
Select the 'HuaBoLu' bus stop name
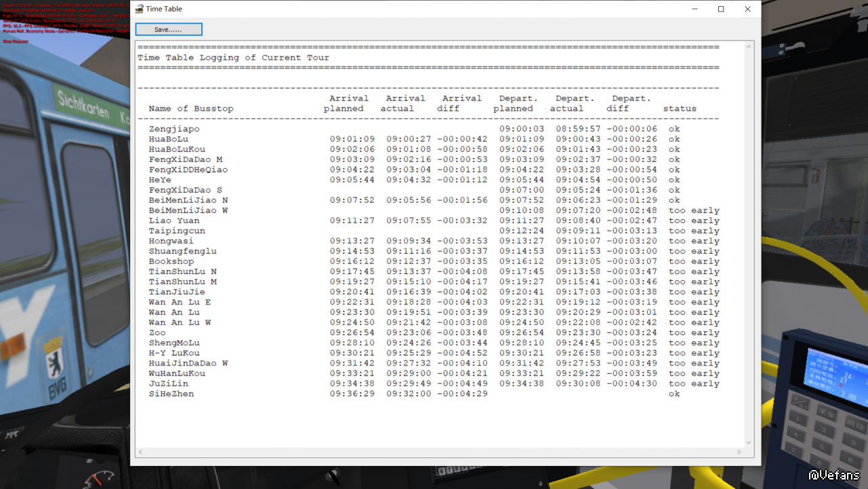pos(169,139)
